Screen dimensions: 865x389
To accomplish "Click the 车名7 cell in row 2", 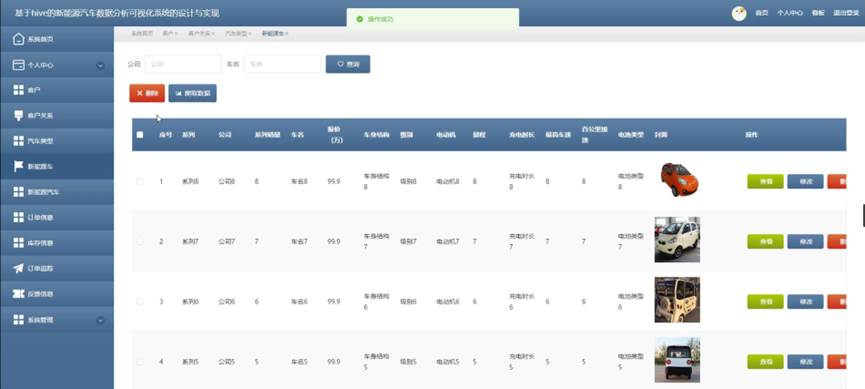I will pyautogui.click(x=300, y=241).
